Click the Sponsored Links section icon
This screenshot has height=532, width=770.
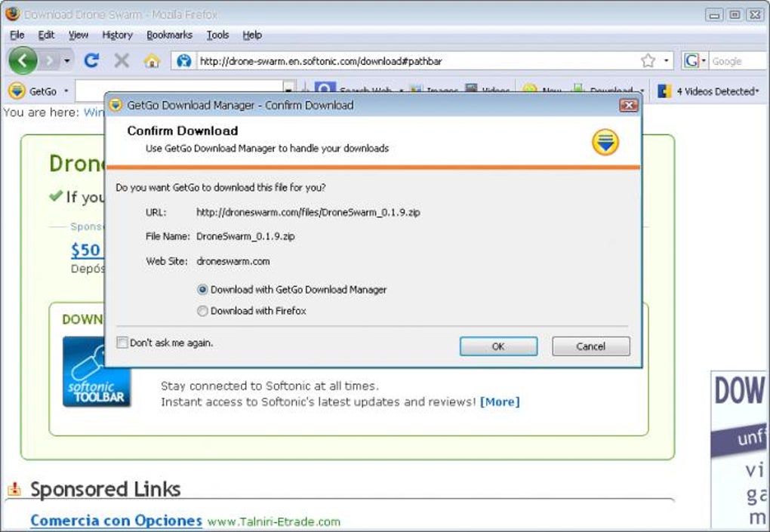pos(14,489)
